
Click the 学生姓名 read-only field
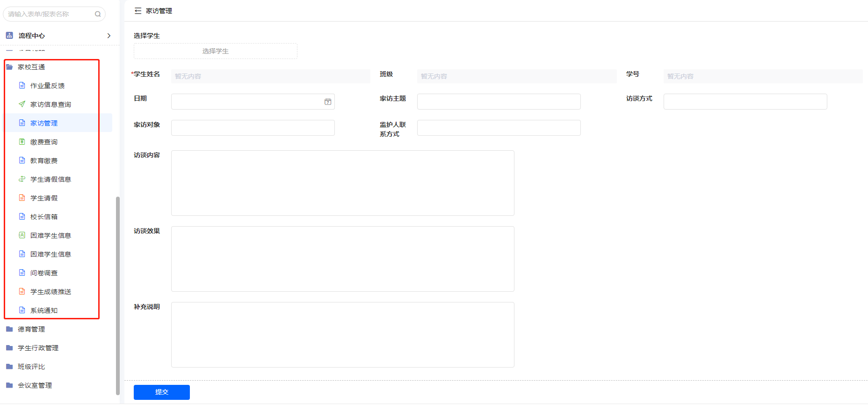pos(271,76)
